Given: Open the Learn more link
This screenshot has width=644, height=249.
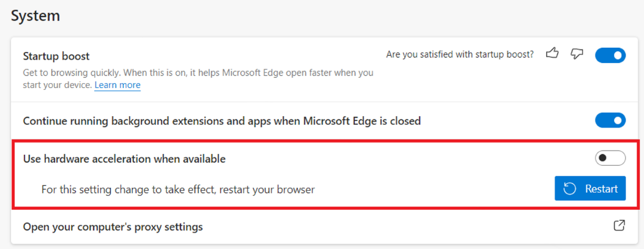Looking at the screenshot, I should [118, 85].
